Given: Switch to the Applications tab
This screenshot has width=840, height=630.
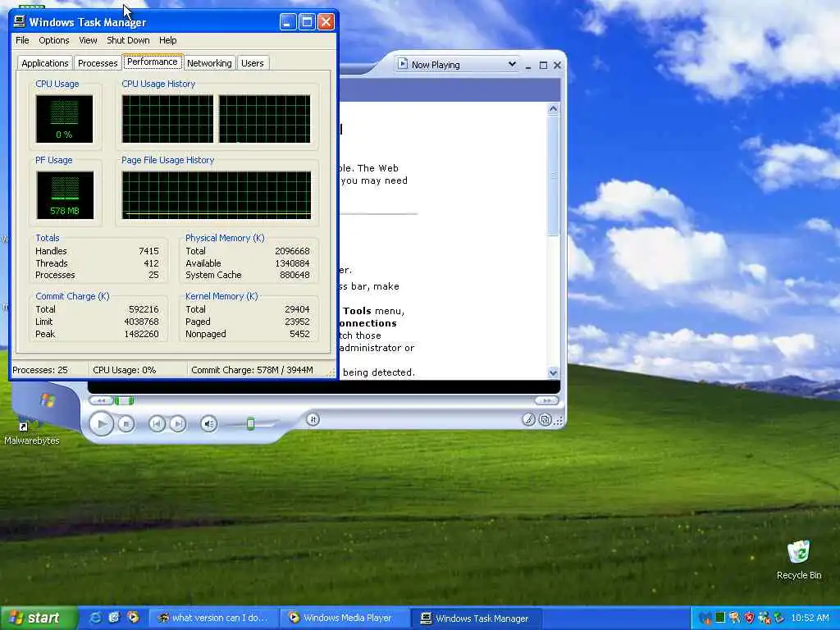Looking at the screenshot, I should click(x=45, y=63).
